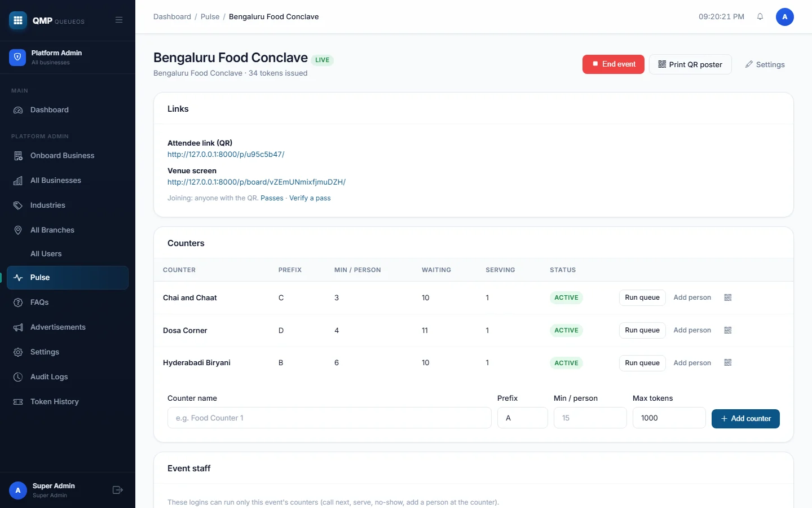Click Print QR poster button
The width and height of the screenshot is (812, 508).
[x=690, y=64]
